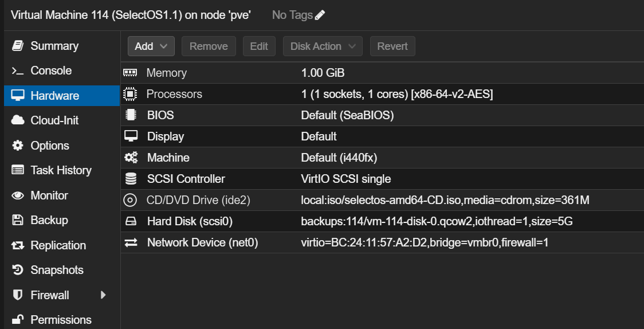Screen dimensions: 644x329
Task: Open the Cloud-Init settings
Action: pos(54,120)
